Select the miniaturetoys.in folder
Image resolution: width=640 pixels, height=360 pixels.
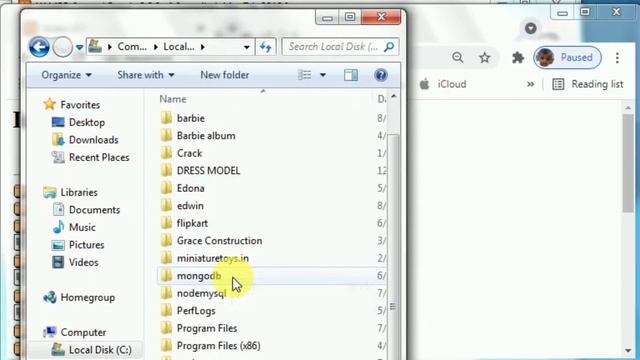coord(213,258)
